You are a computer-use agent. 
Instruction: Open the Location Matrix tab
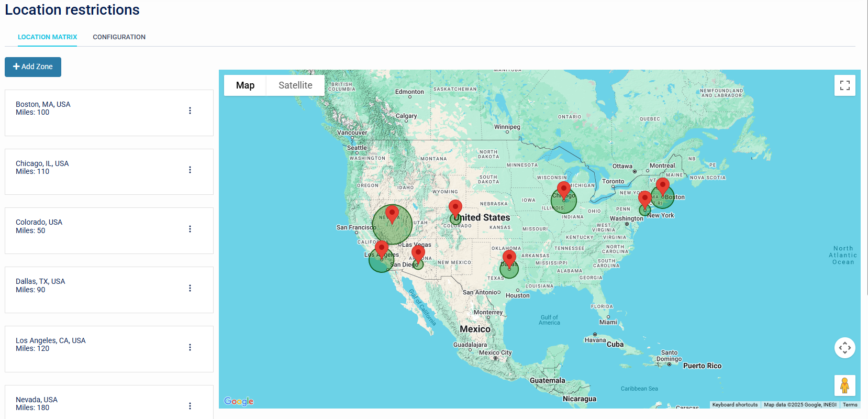48,37
